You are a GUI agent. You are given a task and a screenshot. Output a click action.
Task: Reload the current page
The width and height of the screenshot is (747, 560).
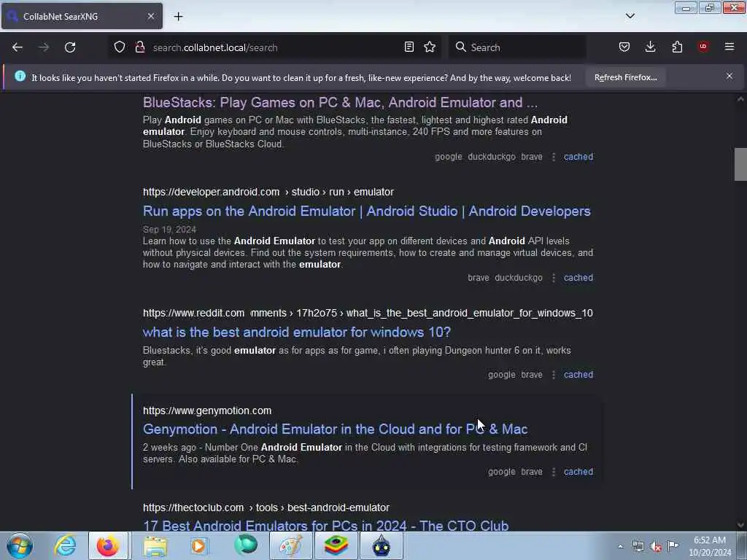[70, 47]
